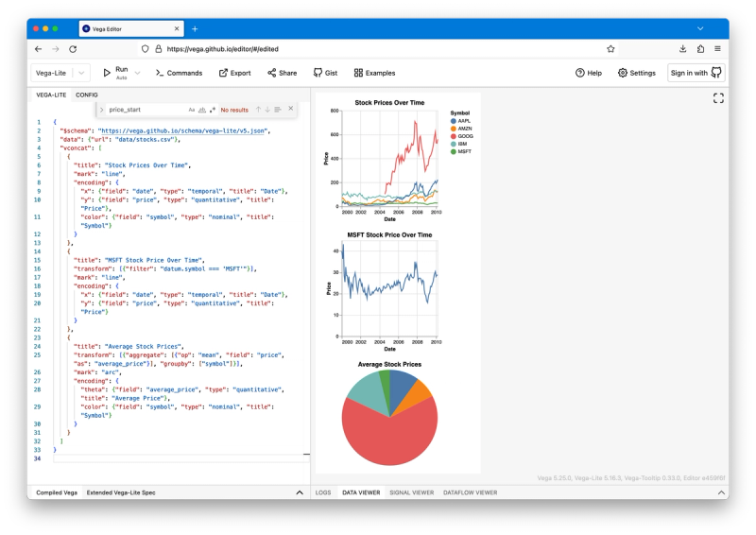Viewport: 756px width, 535px height.
Task: Open browser extensions icon
Action: tap(700, 49)
